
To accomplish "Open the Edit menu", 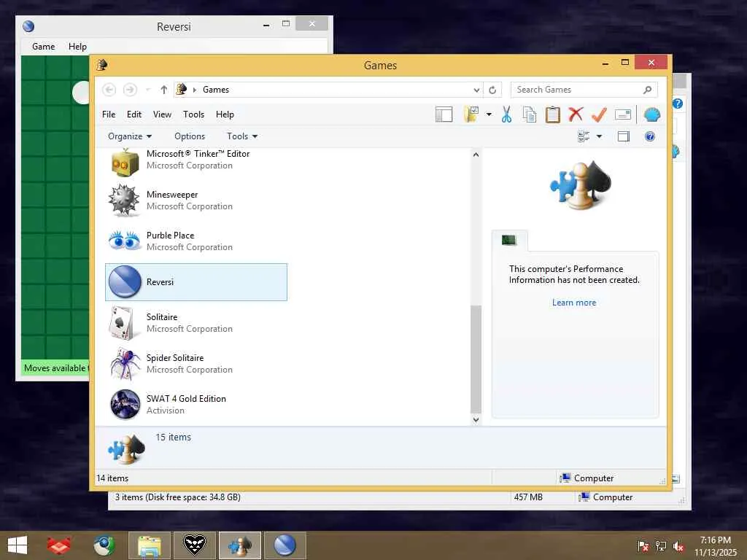I will click(x=134, y=114).
